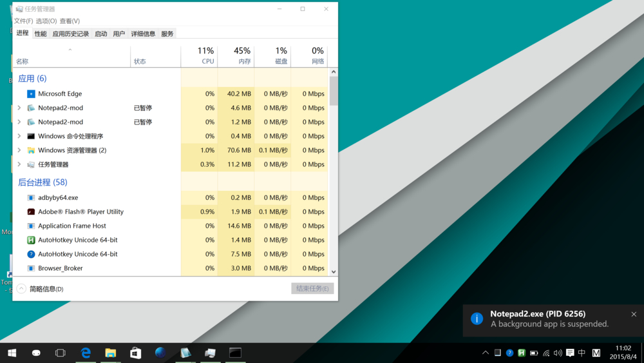Switch to the 启动 tab
The height and width of the screenshot is (363, 644).
(101, 34)
